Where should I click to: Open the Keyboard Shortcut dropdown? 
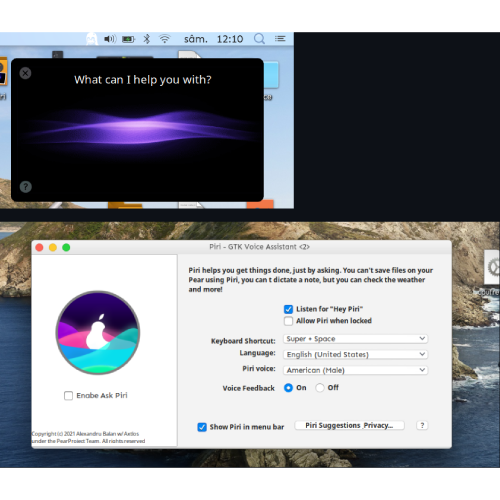point(356,339)
